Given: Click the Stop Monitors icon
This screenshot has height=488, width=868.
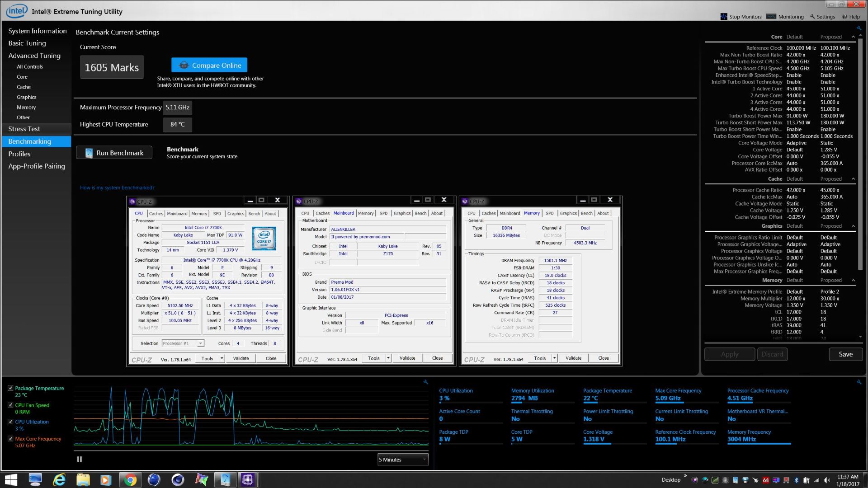Looking at the screenshot, I should coord(724,17).
